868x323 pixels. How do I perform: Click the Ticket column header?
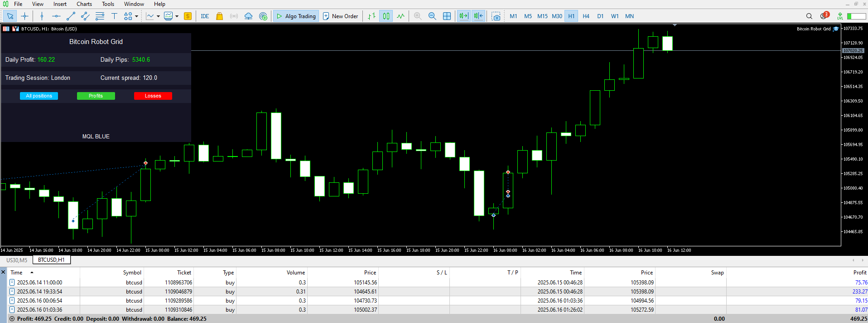pos(184,273)
